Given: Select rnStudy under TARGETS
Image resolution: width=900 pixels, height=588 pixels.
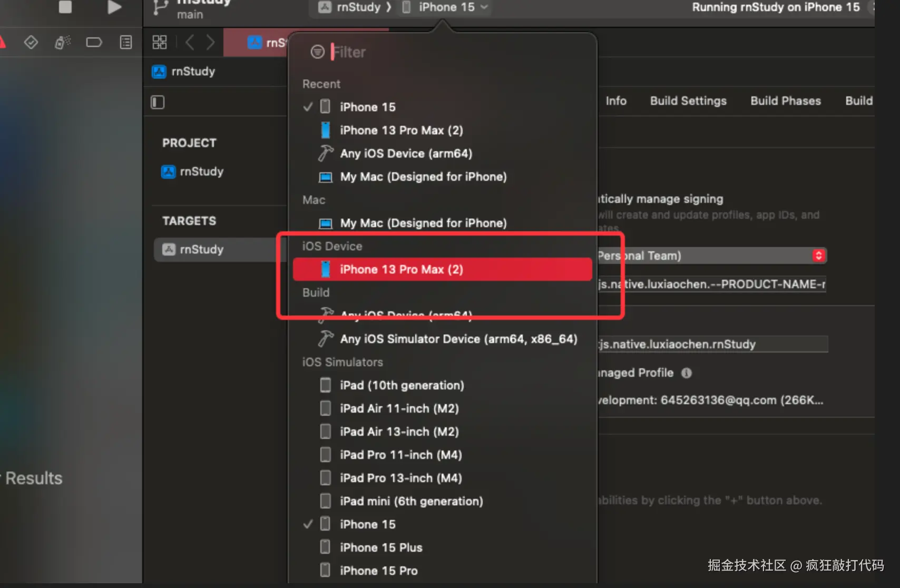Looking at the screenshot, I should coord(220,249).
